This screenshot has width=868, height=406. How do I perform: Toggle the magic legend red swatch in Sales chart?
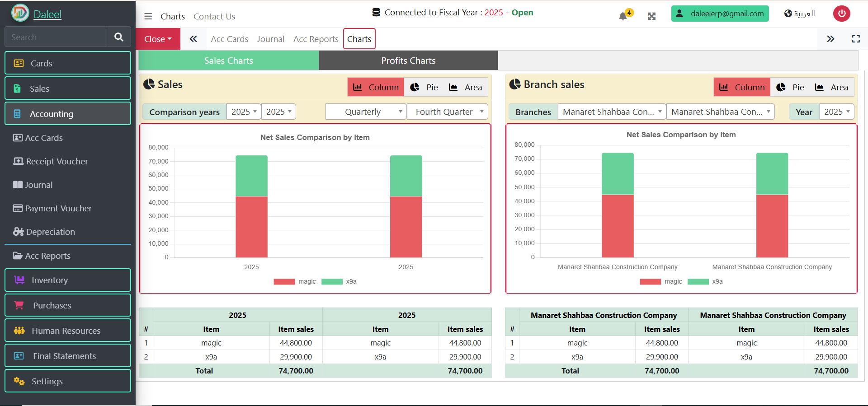[284, 281]
